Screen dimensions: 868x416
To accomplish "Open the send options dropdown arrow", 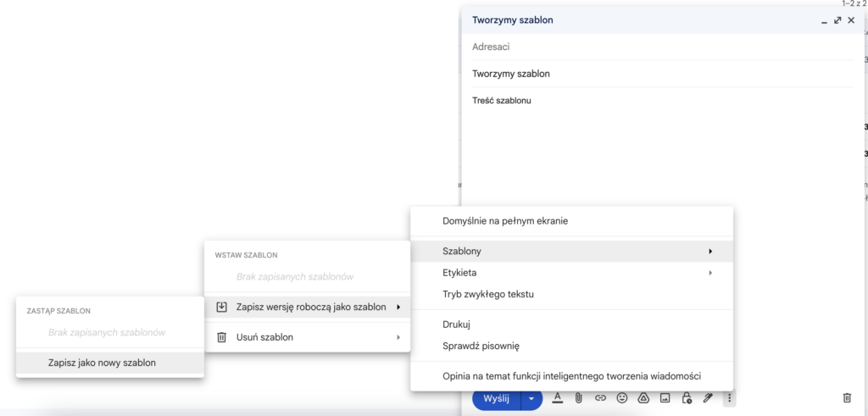I will [x=531, y=398].
